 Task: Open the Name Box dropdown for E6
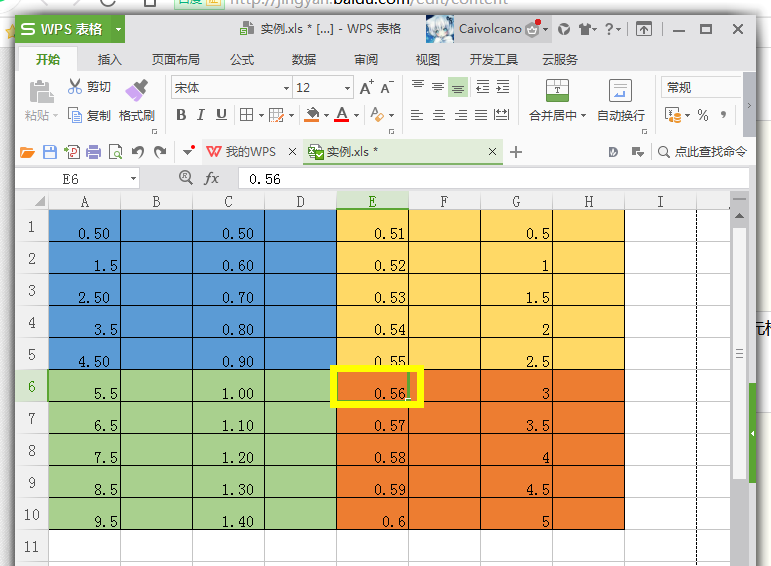tap(133, 179)
